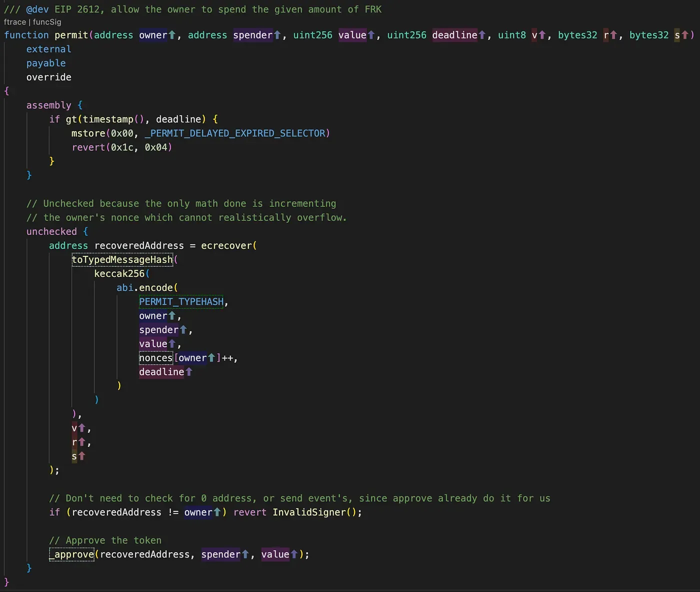Click "timestamp()" in the gt condition
The image size is (700, 592).
113,119
